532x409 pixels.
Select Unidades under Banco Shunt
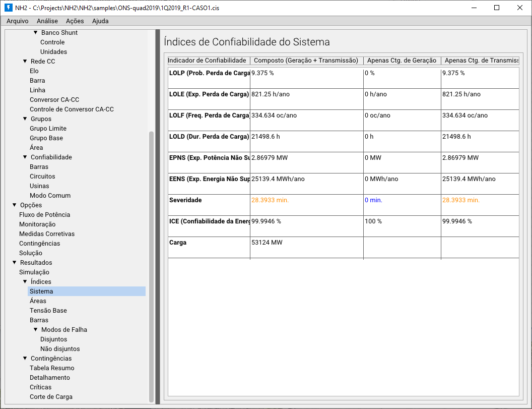click(53, 51)
